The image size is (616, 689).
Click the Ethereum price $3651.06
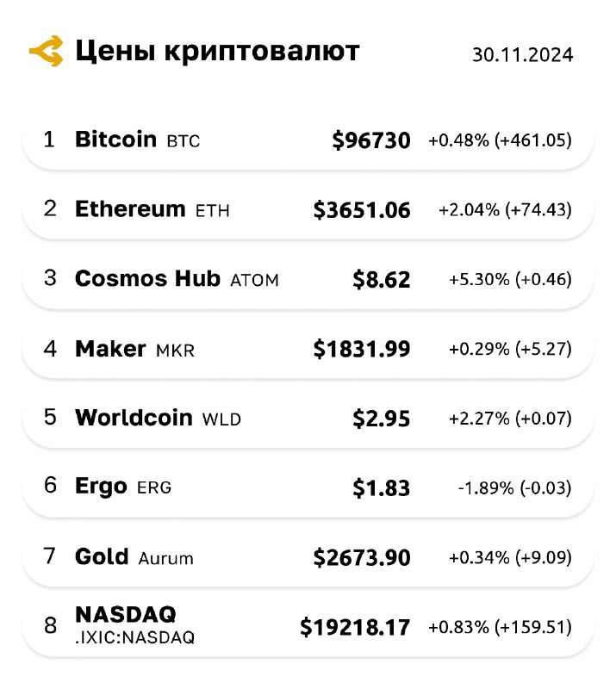coord(362,209)
